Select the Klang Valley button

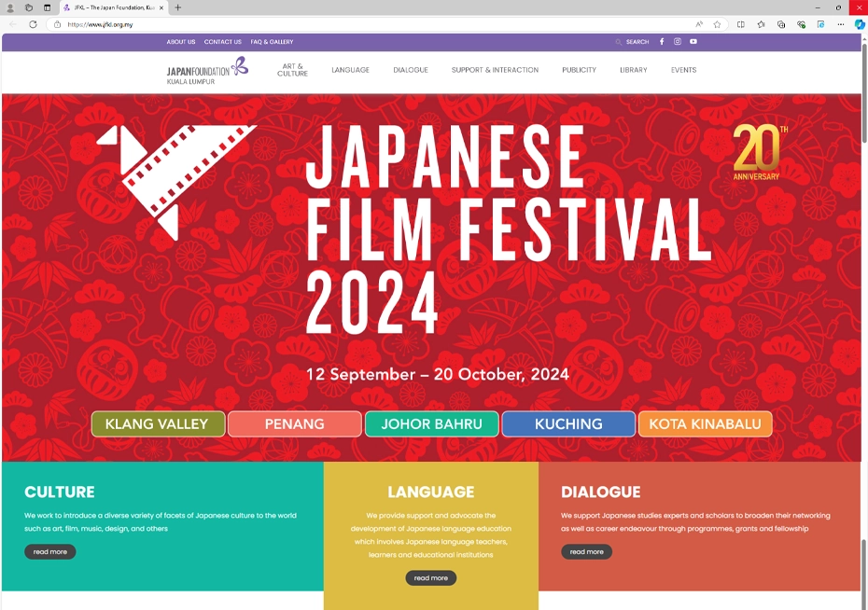point(158,424)
